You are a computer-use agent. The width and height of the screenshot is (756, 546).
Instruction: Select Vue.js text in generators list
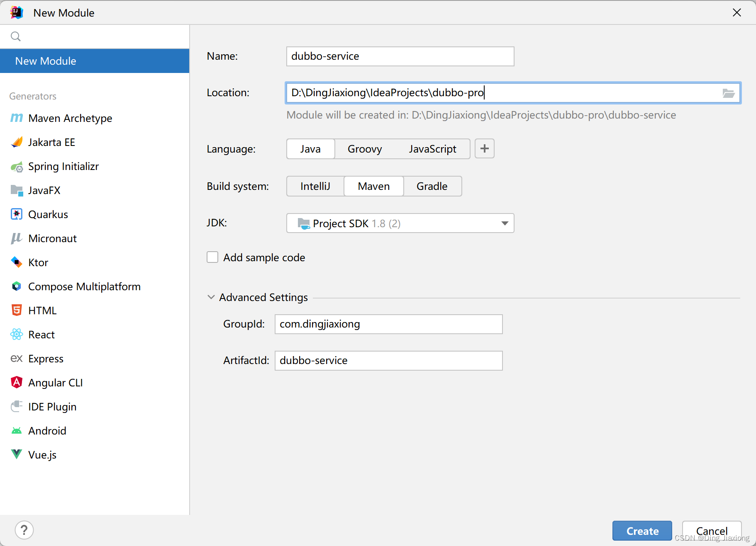[x=42, y=455]
